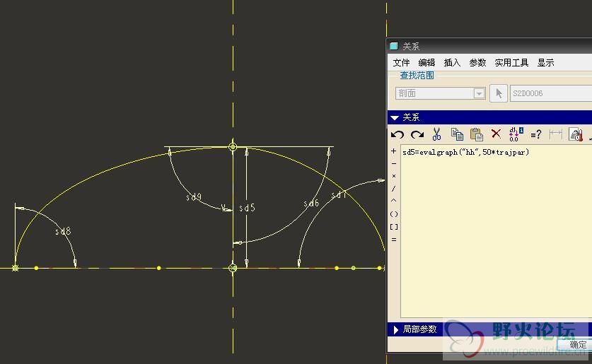Insert the plus operator
This screenshot has height=364, width=592.
pos(393,151)
